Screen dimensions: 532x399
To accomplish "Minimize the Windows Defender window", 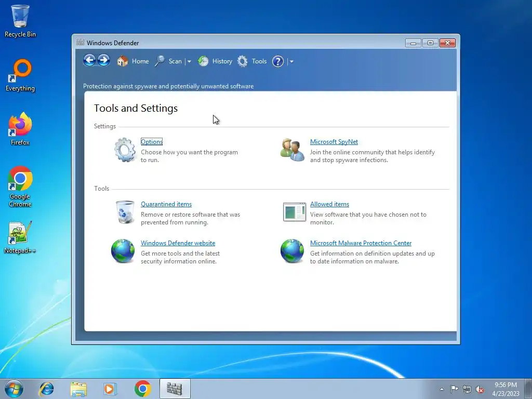I will click(413, 43).
